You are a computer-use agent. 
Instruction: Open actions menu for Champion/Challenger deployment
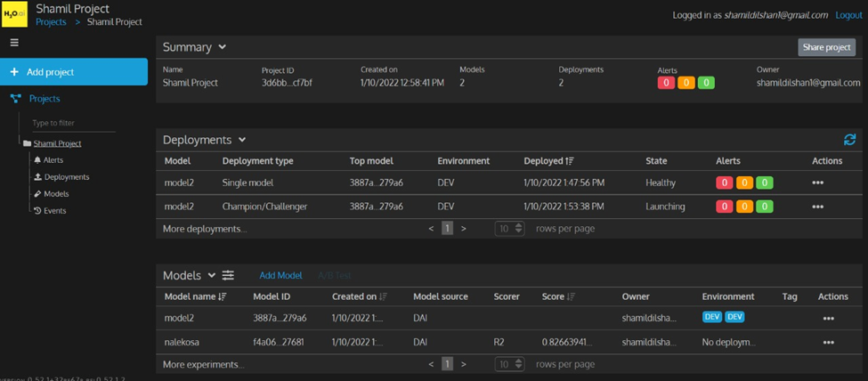click(x=817, y=207)
